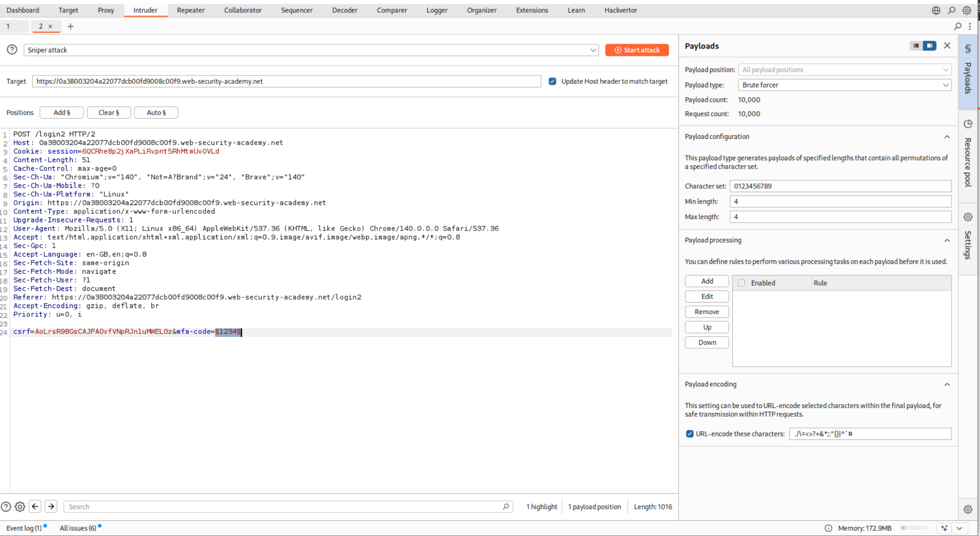980x536 pixels.
Task: Uncheck URL-encode these characters option
Action: click(x=689, y=434)
